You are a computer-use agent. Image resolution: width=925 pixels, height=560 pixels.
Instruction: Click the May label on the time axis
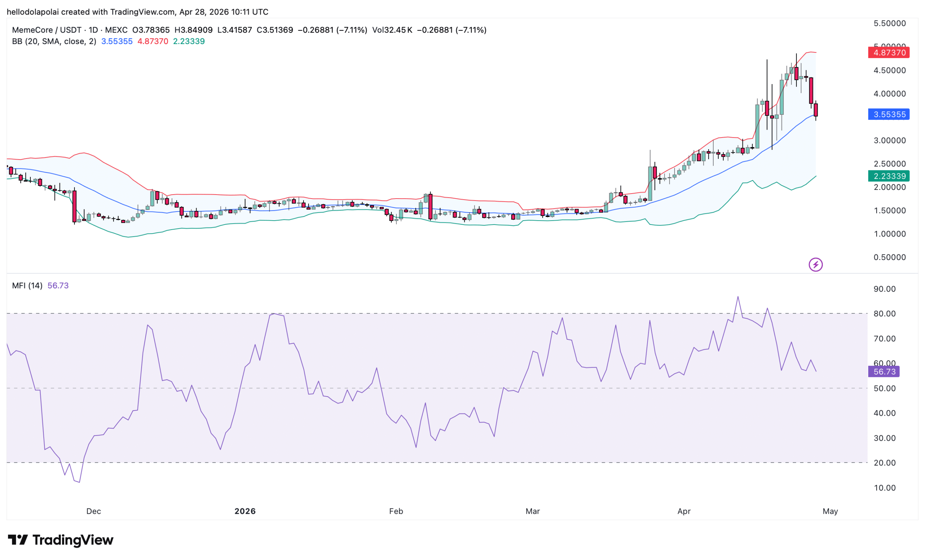pyautogui.click(x=830, y=511)
